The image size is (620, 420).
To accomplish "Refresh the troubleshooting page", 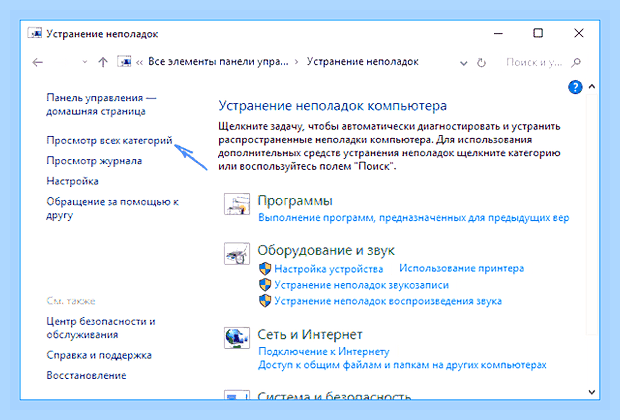I will coord(481,62).
